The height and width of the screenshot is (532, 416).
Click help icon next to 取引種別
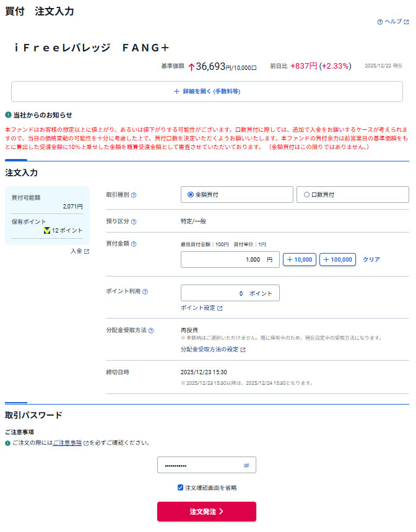coord(134,195)
